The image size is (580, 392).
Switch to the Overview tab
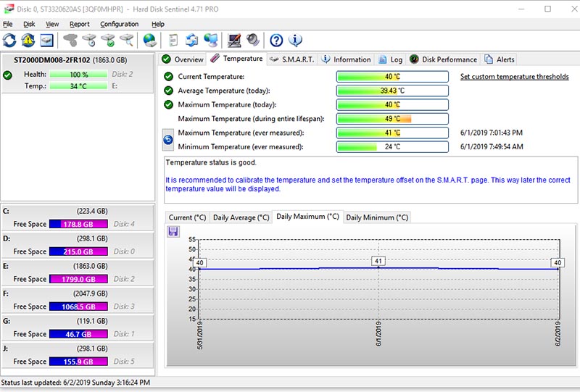point(183,59)
